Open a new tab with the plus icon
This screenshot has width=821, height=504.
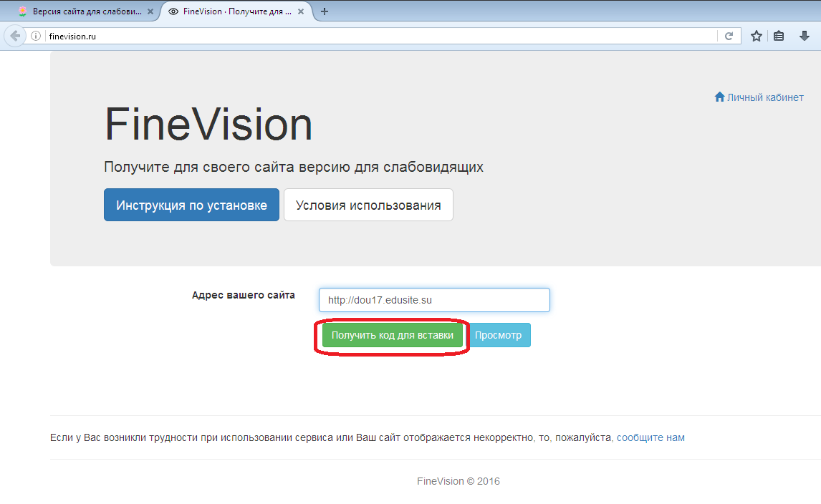(x=325, y=11)
